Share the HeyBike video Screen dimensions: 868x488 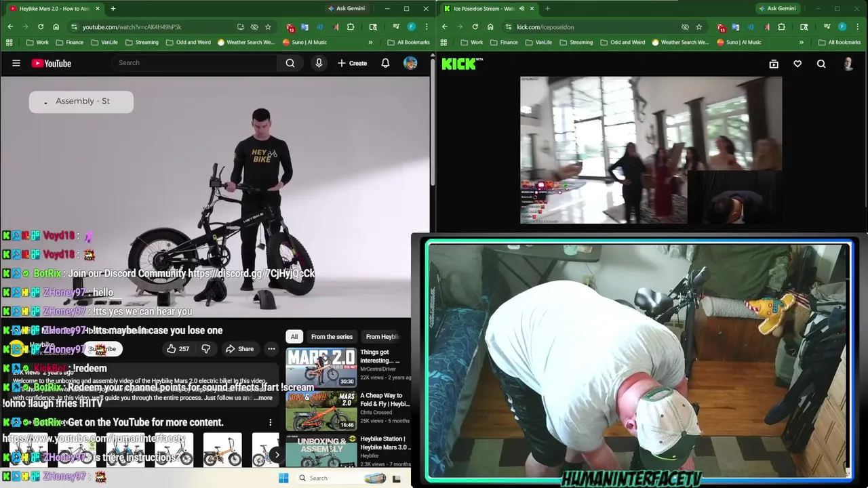239,349
